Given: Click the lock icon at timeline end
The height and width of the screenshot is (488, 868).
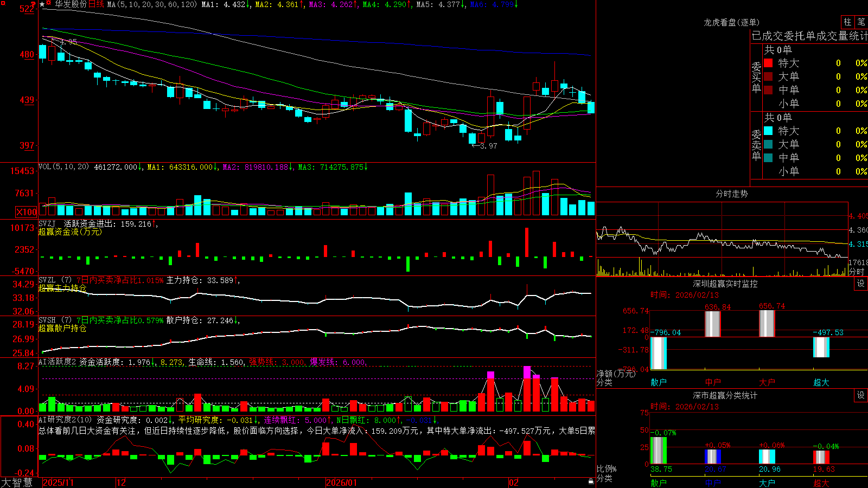Looking at the screenshot, I should 591,481.
